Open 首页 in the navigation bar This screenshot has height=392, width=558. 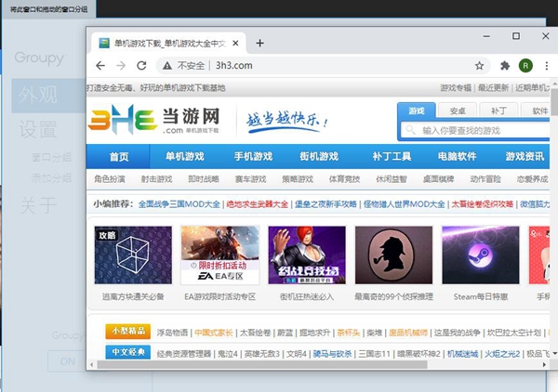pyautogui.click(x=118, y=156)
